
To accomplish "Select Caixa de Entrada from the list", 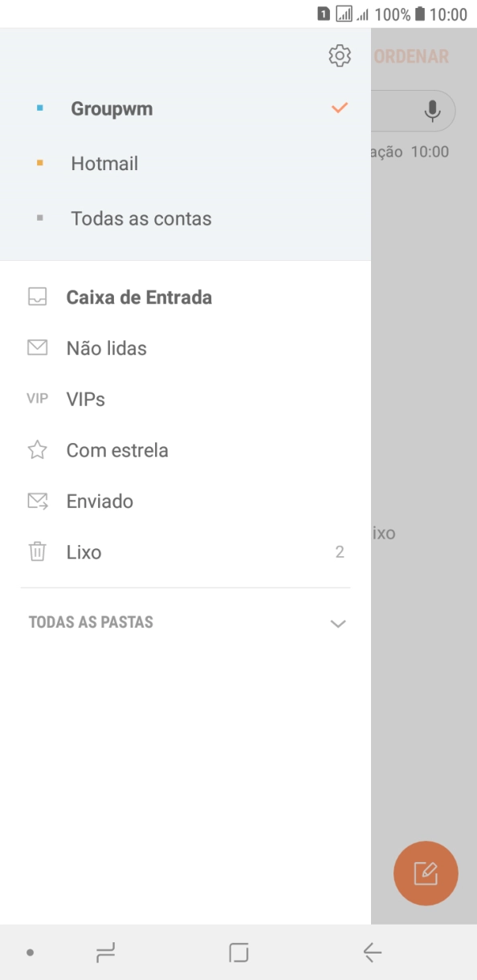I will coord(138,297).
